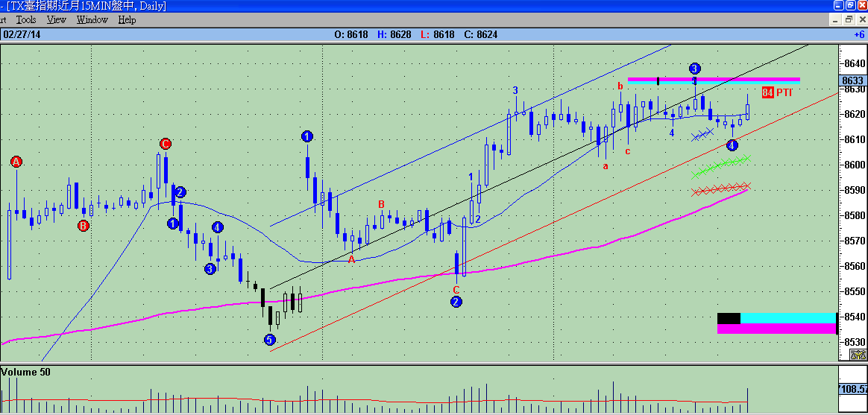Click the L: 8618 low value
The width and height of the screenshot is (868, 415).
(x=437, y=34)
